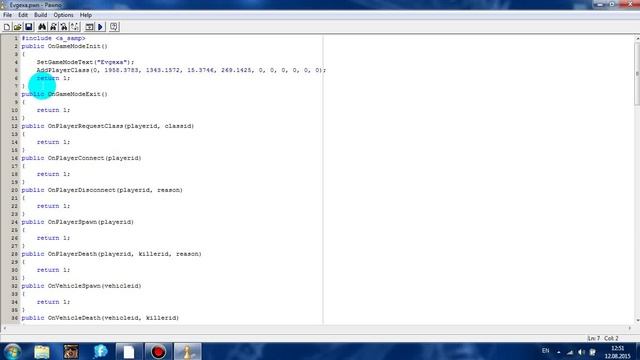
Task: Click the Pawno chess pawn taskbar icon
Action: point(187,351)
